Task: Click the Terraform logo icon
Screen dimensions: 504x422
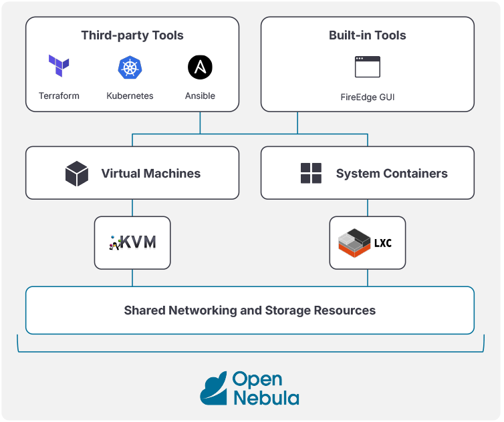Action: point(59,66)
